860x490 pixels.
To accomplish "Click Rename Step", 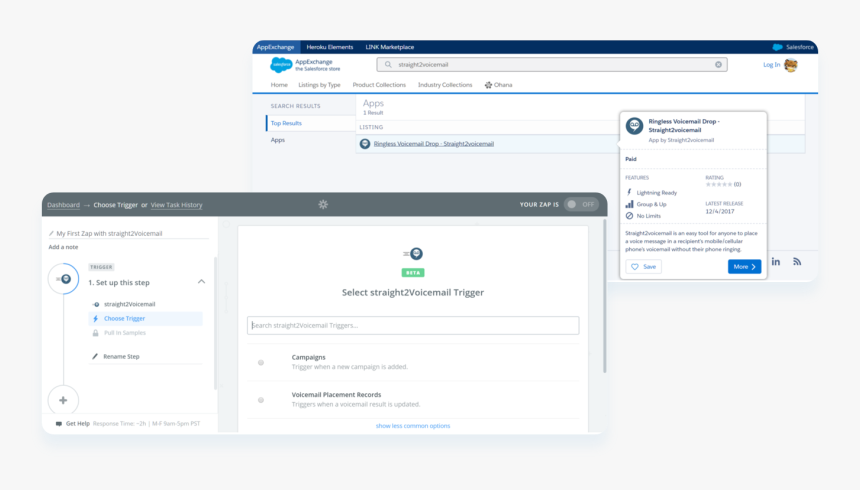I will (121, 356).
